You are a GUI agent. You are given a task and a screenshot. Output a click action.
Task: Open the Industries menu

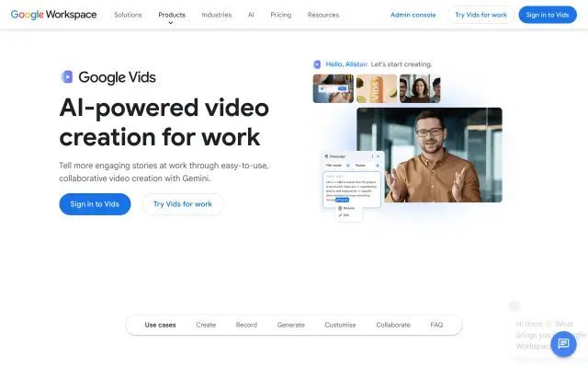217,15
